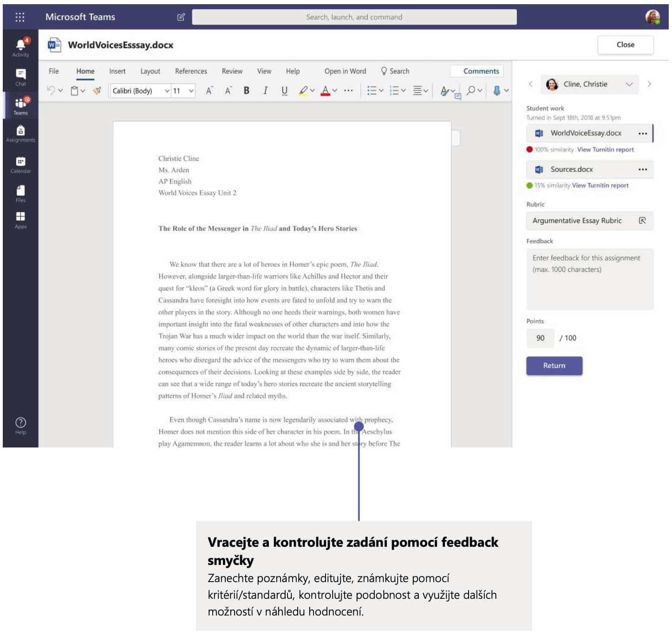Open Files in the sidebar
The image size is (672, 635).
click(x=20, y=194)
